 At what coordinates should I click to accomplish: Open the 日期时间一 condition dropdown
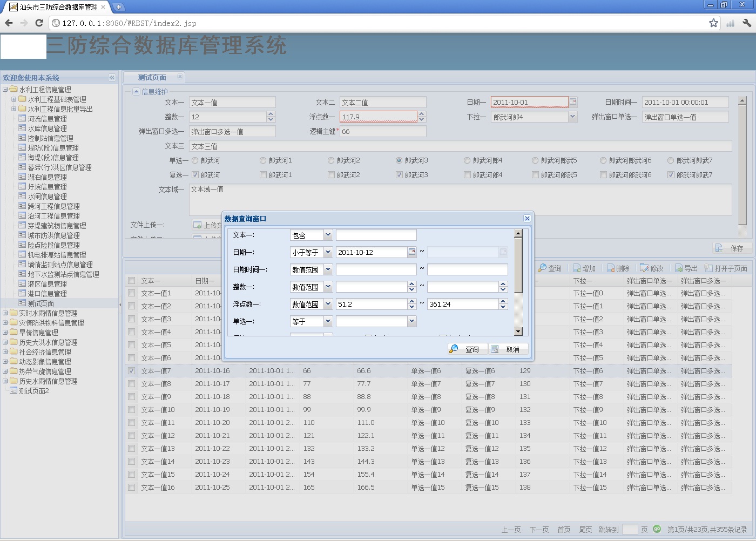[328, 269]
